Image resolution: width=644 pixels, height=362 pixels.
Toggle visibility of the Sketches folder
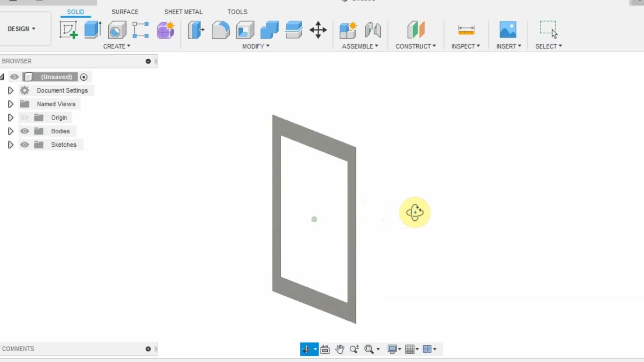(24, 144)
